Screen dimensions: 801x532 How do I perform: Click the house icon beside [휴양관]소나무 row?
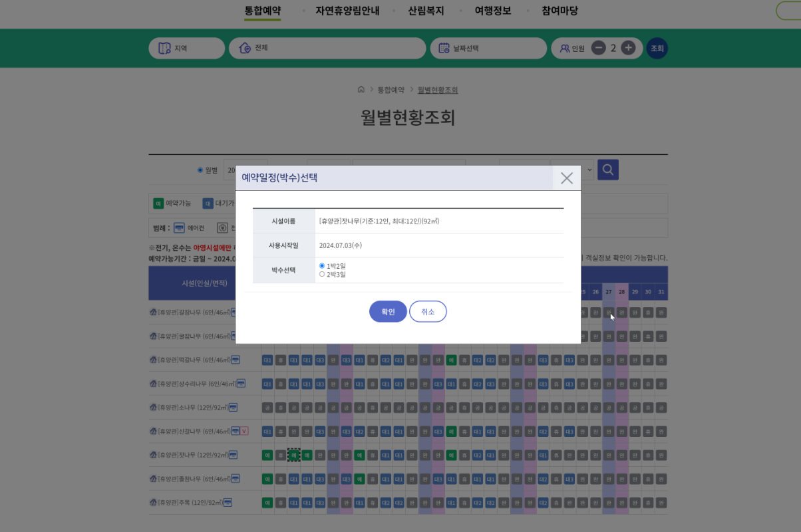tap(154, 407)
